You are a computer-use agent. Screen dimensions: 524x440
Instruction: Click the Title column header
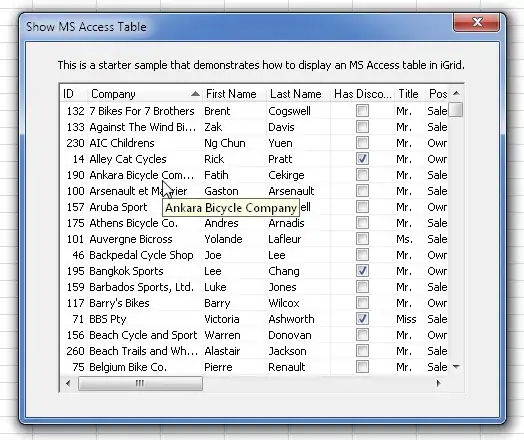coord(410,94)
